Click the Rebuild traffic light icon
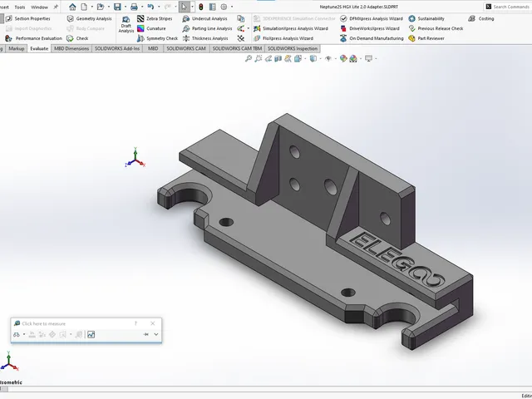Viewport: 532px width, 399px height. (x=201, y=7)
